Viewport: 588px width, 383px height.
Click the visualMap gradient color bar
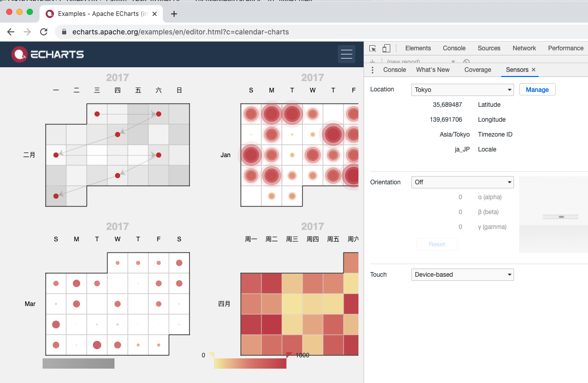(x=250, y=363)
